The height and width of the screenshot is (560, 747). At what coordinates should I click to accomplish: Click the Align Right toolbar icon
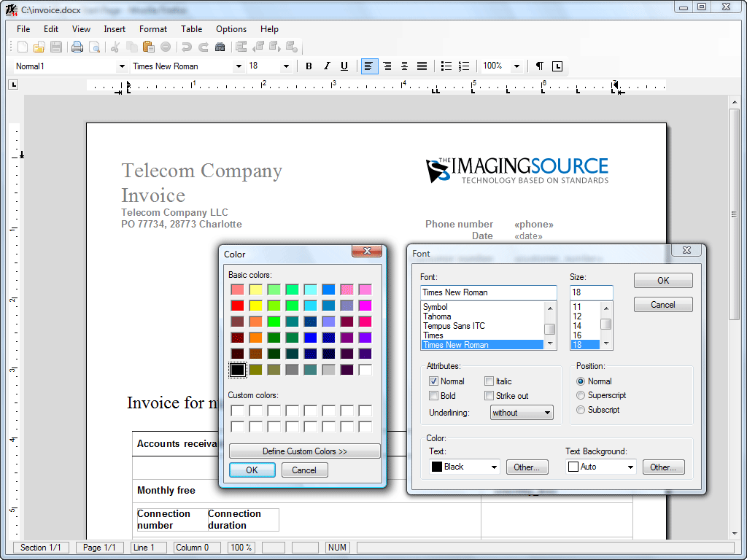pos(387,66)
